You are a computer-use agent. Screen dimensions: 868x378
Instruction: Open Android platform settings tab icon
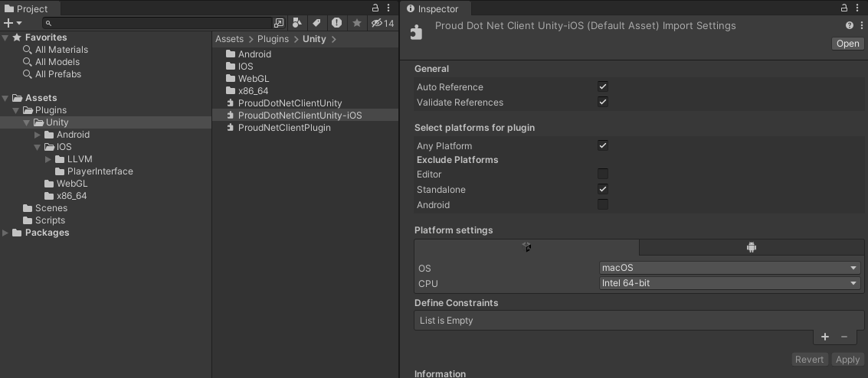(751, 247)
